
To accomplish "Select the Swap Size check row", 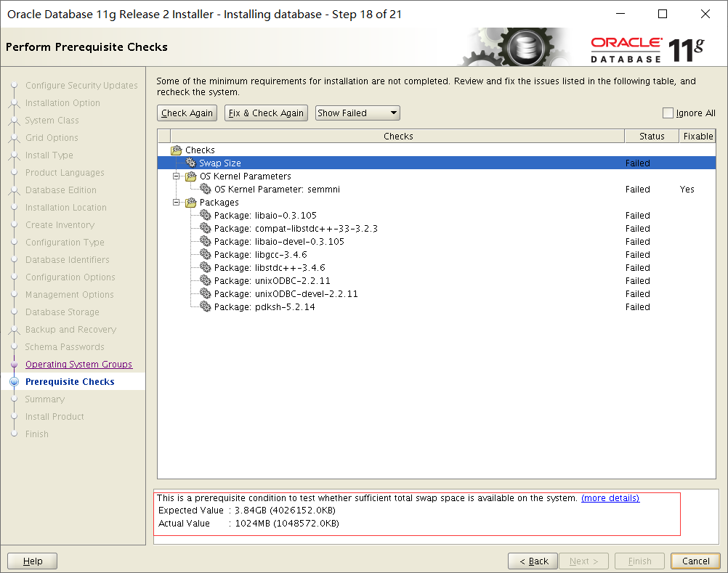I will click(x=437, y=163).
